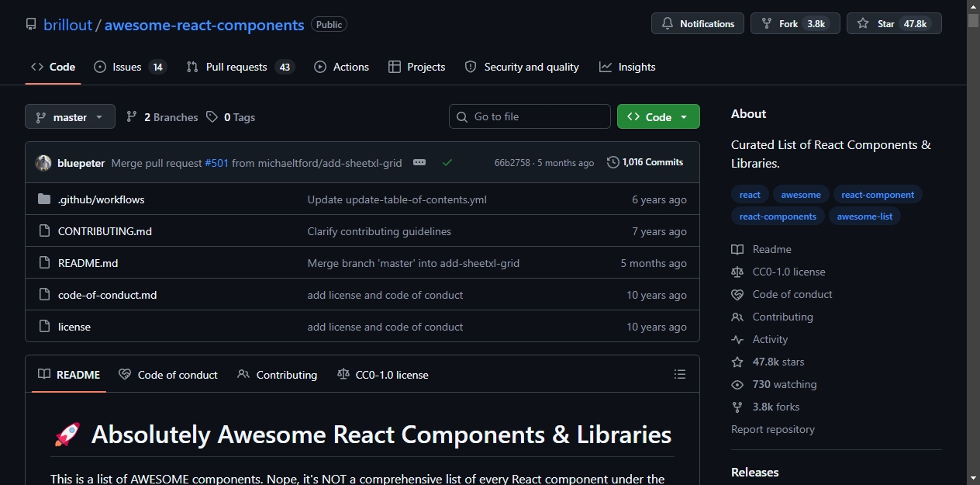980x485 pixels.
Task: Click the 5 months ago commit timestamp
Action: [566, 163]
